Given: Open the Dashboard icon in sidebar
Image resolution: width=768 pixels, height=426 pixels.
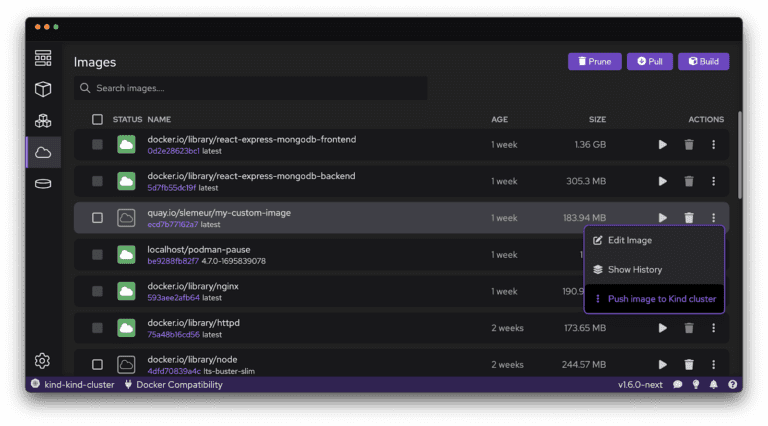Looking at the screenshot, I should coord(43,58).
